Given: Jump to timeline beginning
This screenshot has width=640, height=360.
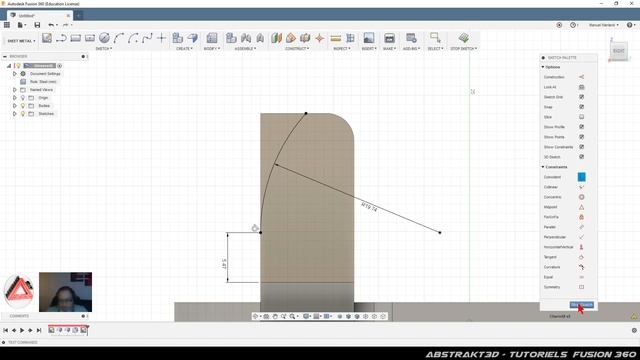Looking at the screenshot, I should (x=5, y=330).
